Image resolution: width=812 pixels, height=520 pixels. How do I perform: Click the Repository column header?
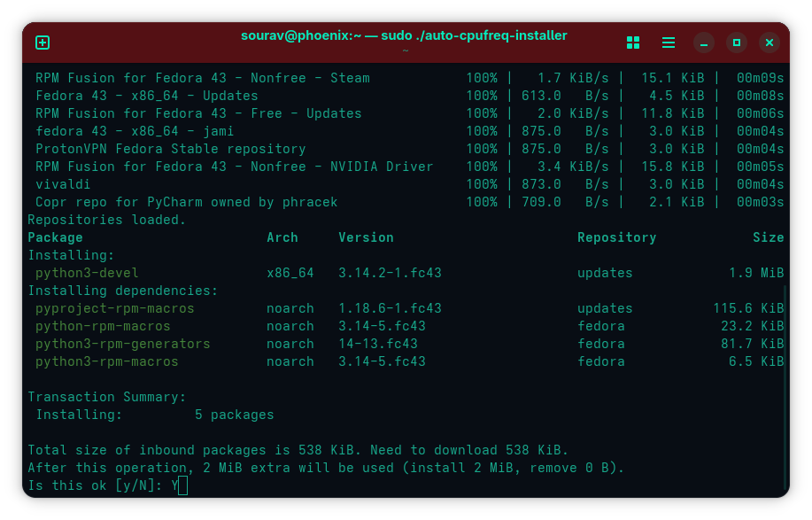616,237
